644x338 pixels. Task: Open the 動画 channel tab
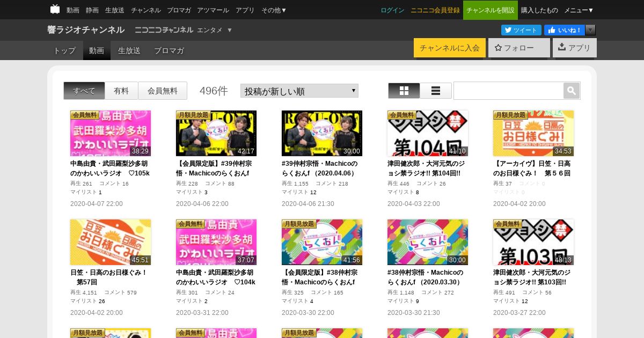tap(97, 50)
